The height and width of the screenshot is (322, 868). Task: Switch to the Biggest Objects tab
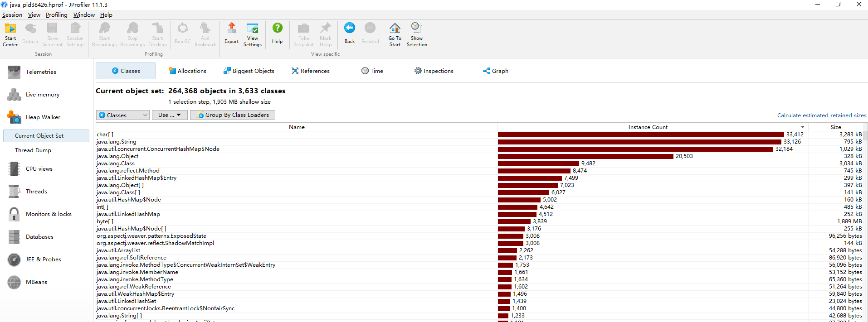click(249, 71)
